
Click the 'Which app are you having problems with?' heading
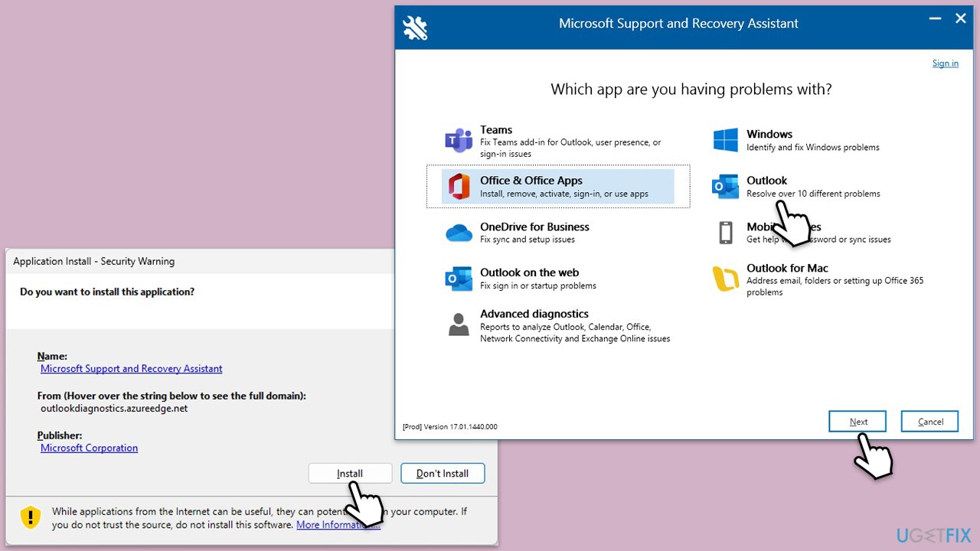click(x=691, y=90)
